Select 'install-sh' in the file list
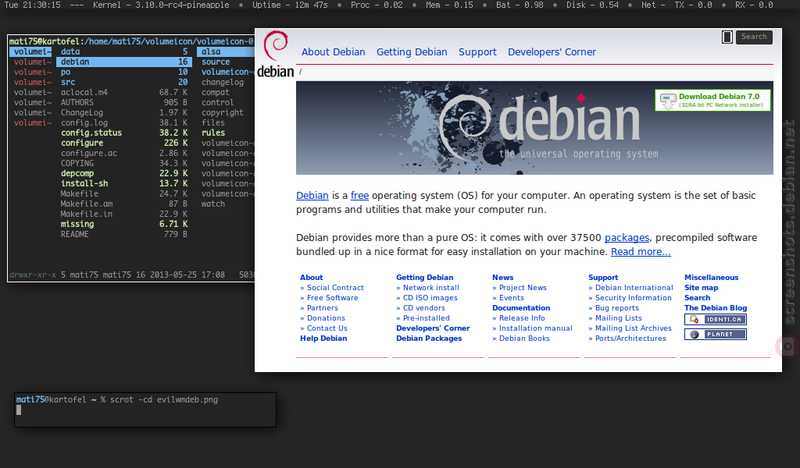This screenshot has height=468, width=800. click(124, 184)
